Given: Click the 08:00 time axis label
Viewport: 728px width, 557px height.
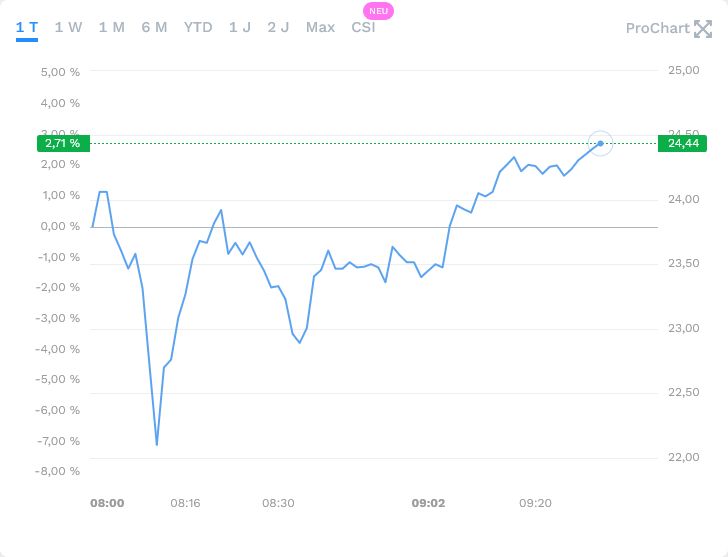Looking at the screenshot, I should click(x=107, y=503).
